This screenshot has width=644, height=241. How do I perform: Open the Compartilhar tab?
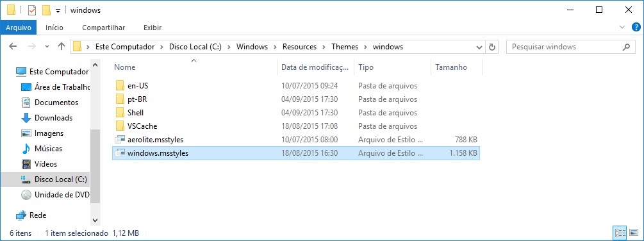tap(104, 28)
